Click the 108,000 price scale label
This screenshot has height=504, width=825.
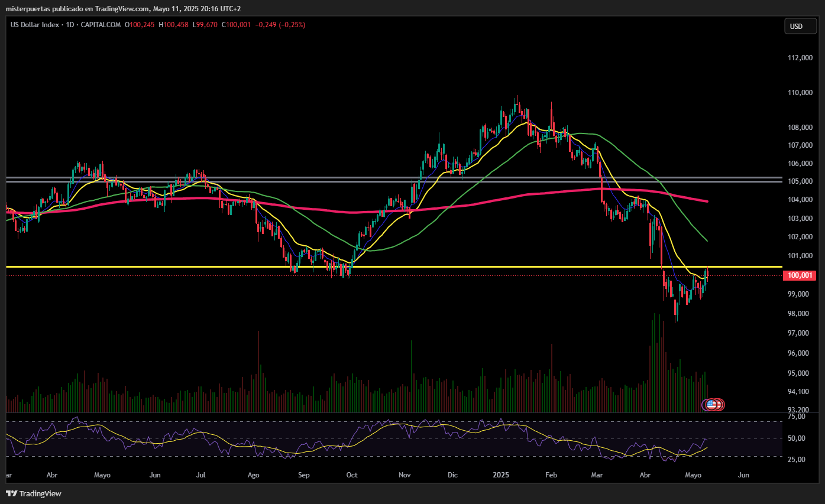[x=800, y=128]
